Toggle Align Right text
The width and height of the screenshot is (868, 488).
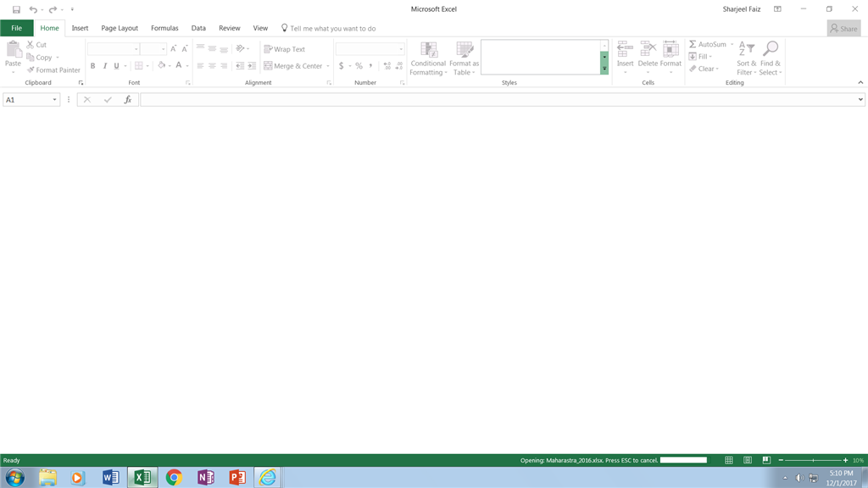(x=224, y=66)
